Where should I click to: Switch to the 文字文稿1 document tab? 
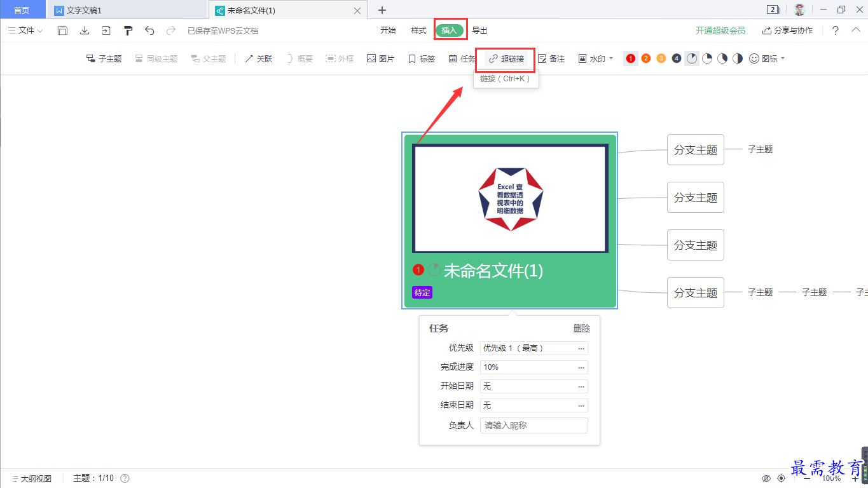(127, 10)
